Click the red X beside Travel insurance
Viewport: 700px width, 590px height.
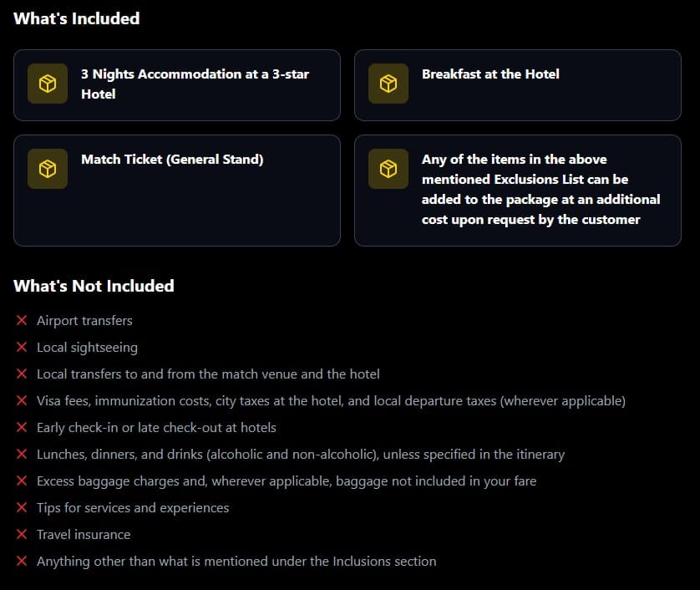(22, 534)
